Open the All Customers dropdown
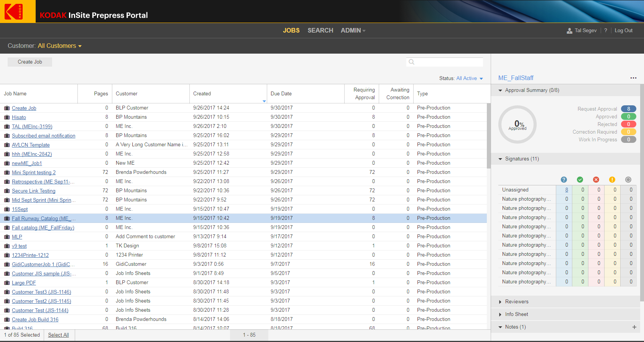Image resolution: width=644 pixels, height=342 pixels. [59, 46]
